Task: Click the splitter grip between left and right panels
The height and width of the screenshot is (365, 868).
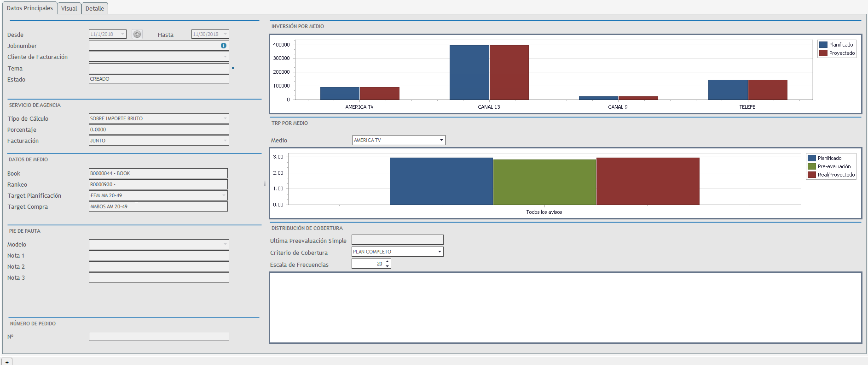Action: click(265, 183)
